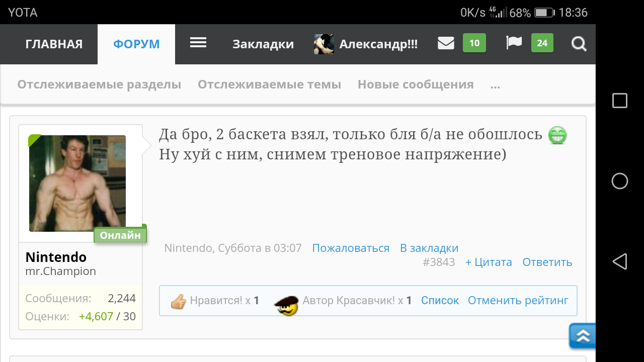Click the Android recent apps square icon
Image resolution: width=644 pixels, height=362 pixels.
click(619, 101)
